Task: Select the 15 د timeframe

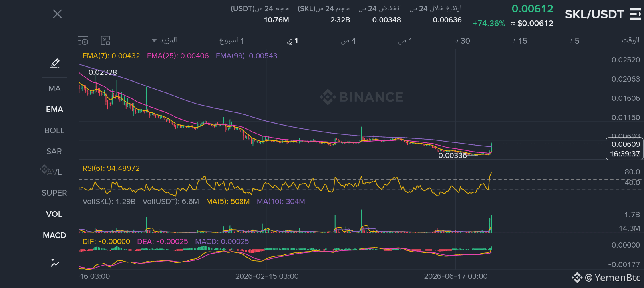Action: (x=520, y=40)
